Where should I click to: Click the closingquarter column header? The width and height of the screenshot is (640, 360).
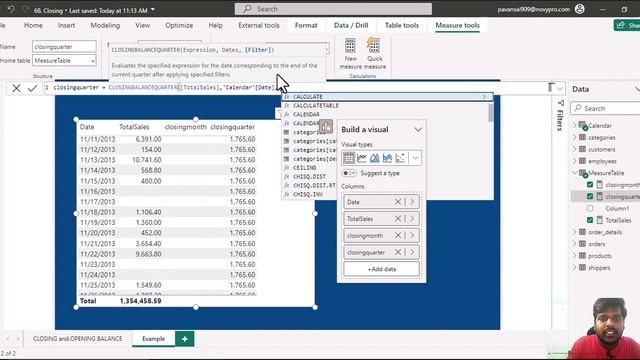pos(233,127)
